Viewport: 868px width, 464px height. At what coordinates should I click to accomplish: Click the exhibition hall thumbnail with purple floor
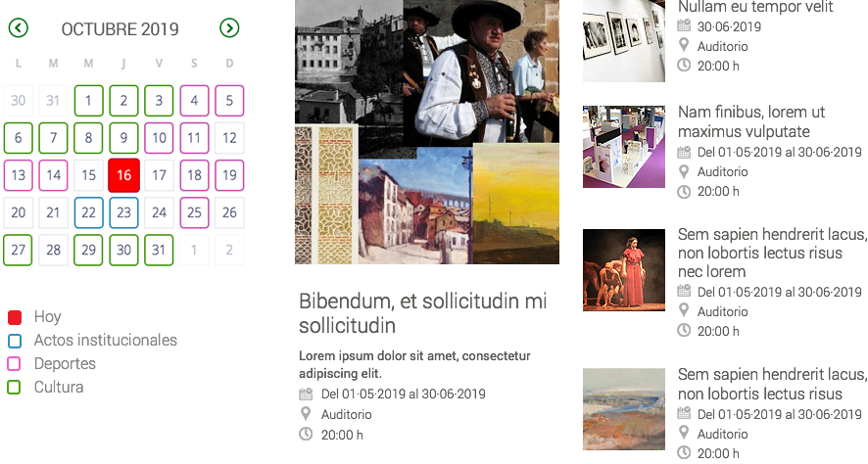[623, 147]
